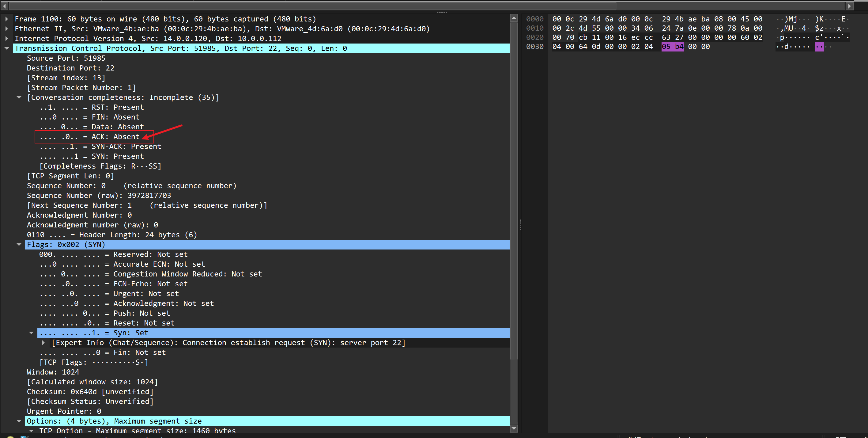This screenshot has height=438, width=868.
Task: Click the left arrow of horizontal scrollbar
Action: [4, 6]
